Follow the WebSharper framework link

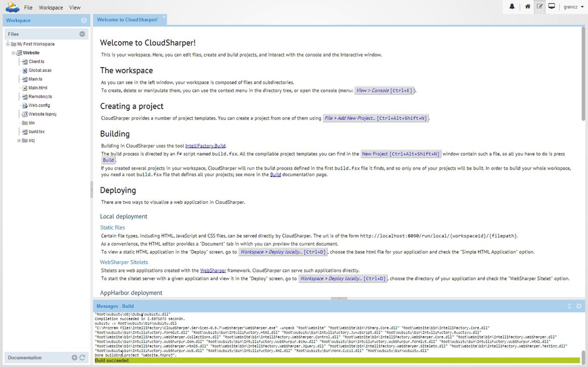(x=213, y=270)
